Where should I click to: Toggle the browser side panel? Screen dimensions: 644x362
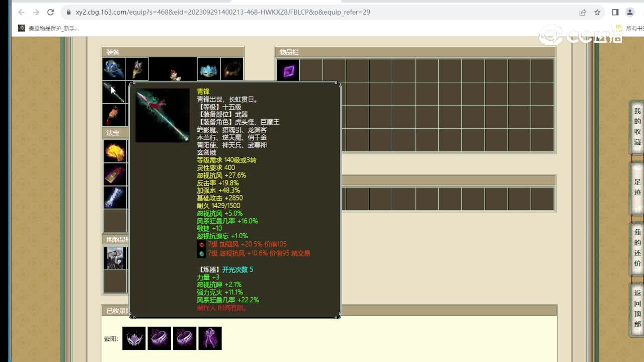[x=615, y=12]
